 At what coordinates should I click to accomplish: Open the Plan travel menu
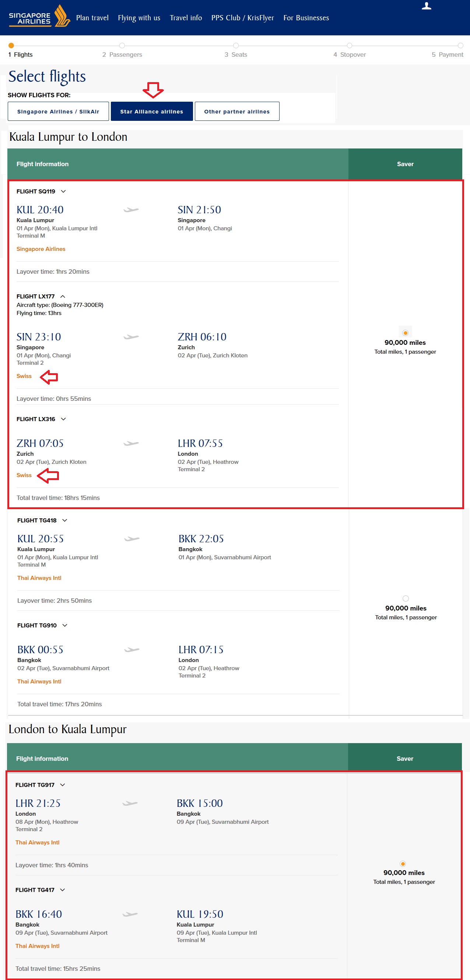click(92, 18)
